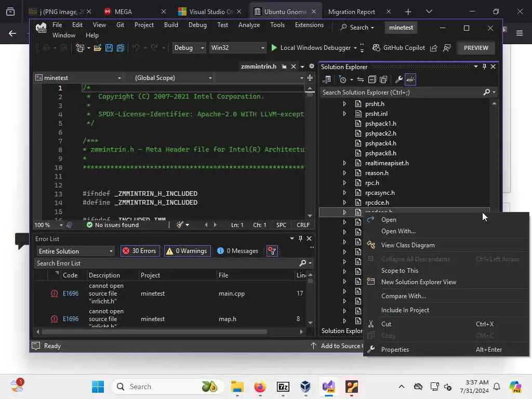Choose View Class Diagram
This screenshot has height=399, width=532.
coord(446,245)
